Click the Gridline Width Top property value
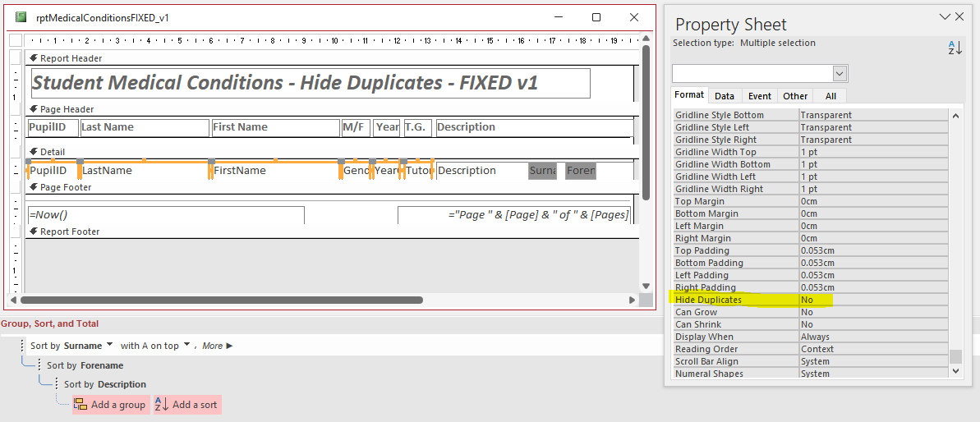This screenshot has width=980, height=422. pos(874,152)
